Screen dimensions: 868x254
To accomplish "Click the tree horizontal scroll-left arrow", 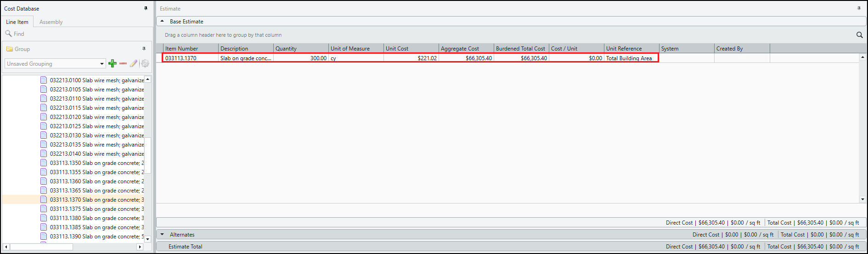I will [x=6, y=247].
